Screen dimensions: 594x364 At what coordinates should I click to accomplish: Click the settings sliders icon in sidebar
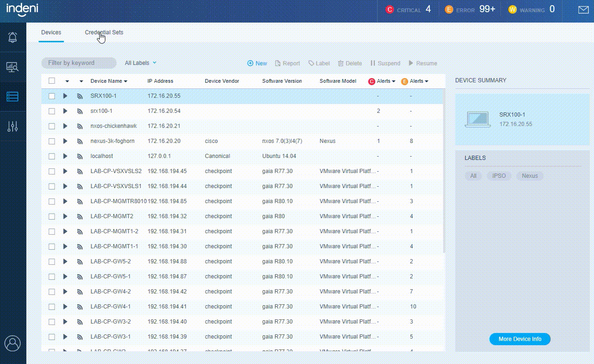(13, 126)
